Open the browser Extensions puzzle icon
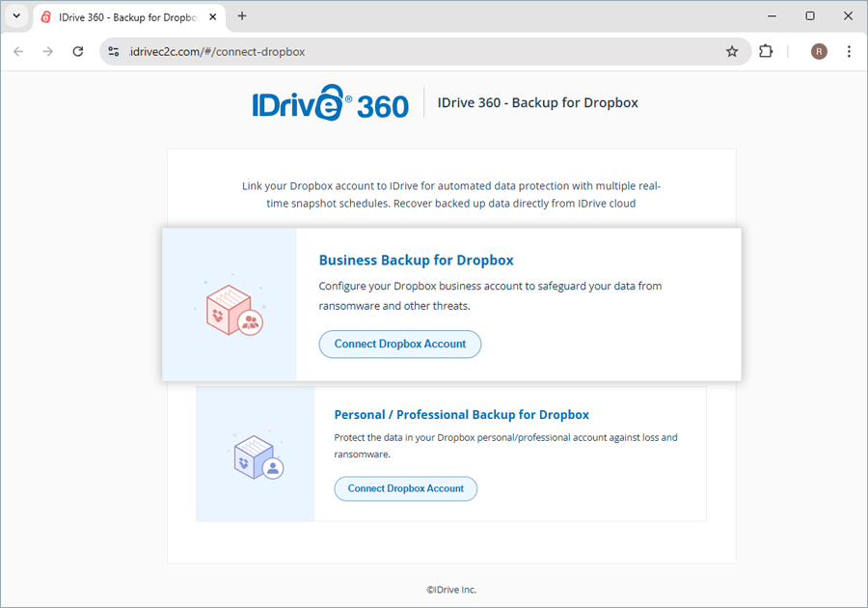Image resolution: width=868 pixels, height=608 pixels. point(766,51)
